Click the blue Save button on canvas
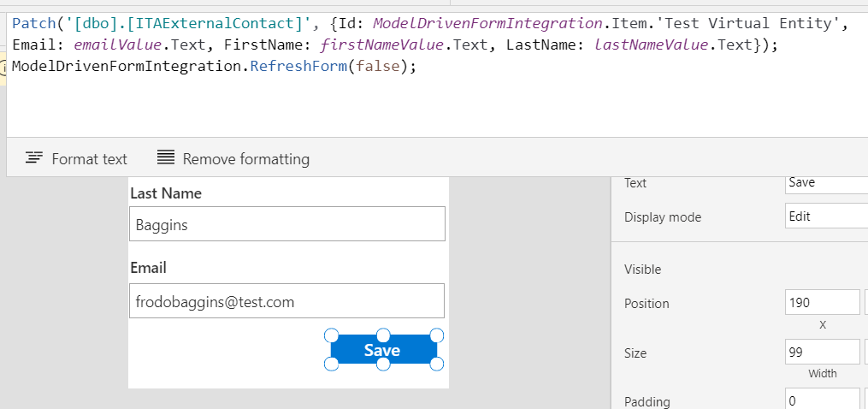 384,350
